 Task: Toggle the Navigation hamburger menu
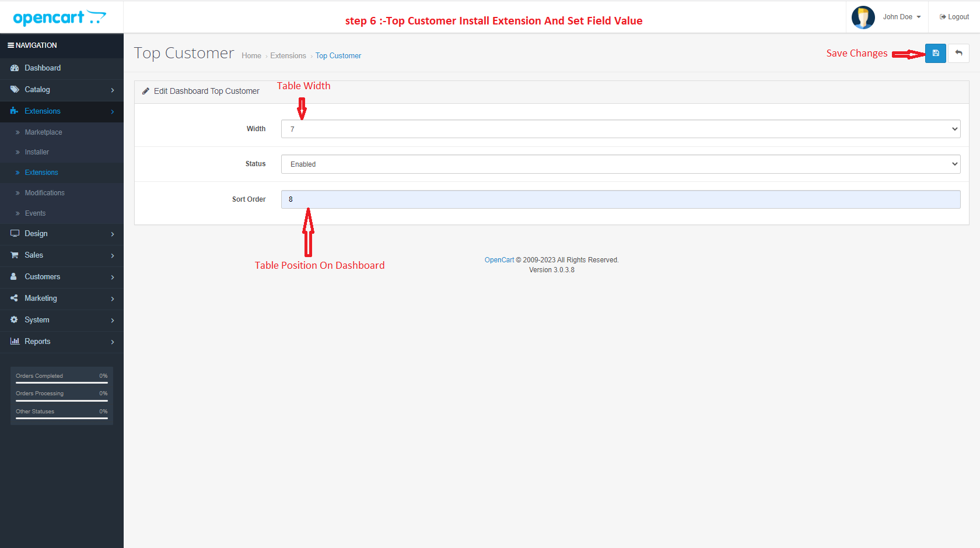pyautogui.click(x=10, y=45)
